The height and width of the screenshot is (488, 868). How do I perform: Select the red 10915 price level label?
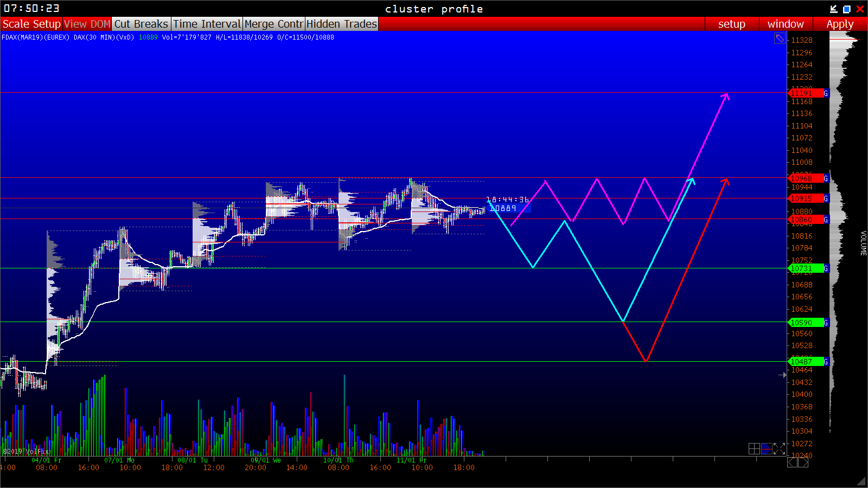[x=806, y=198]
